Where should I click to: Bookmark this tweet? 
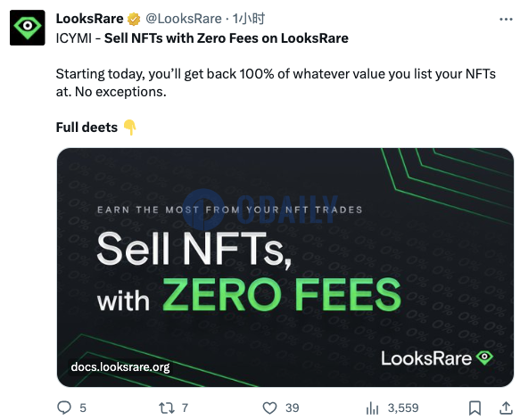(x=475, y=408)
